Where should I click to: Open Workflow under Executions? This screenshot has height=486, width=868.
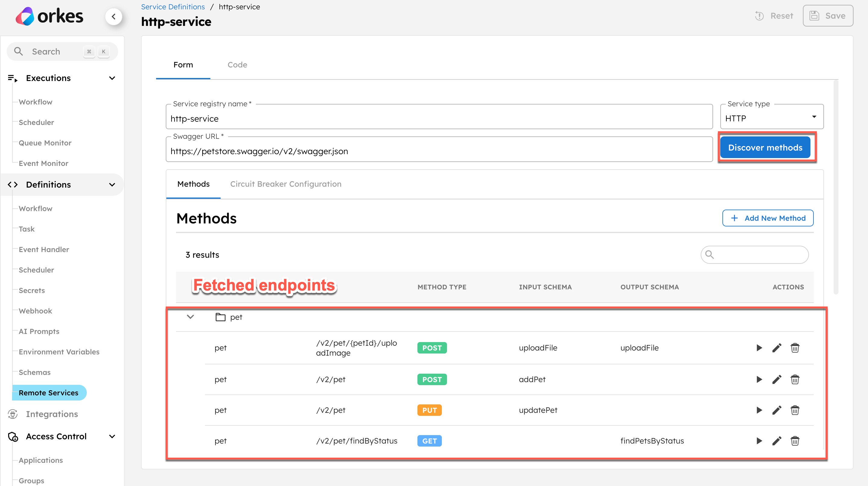(35, 102)
